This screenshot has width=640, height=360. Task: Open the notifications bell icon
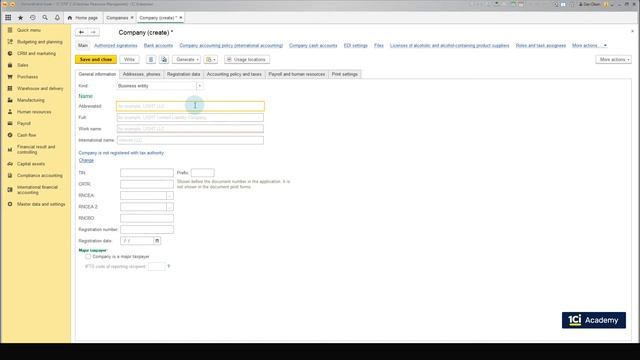click(57, 18)
